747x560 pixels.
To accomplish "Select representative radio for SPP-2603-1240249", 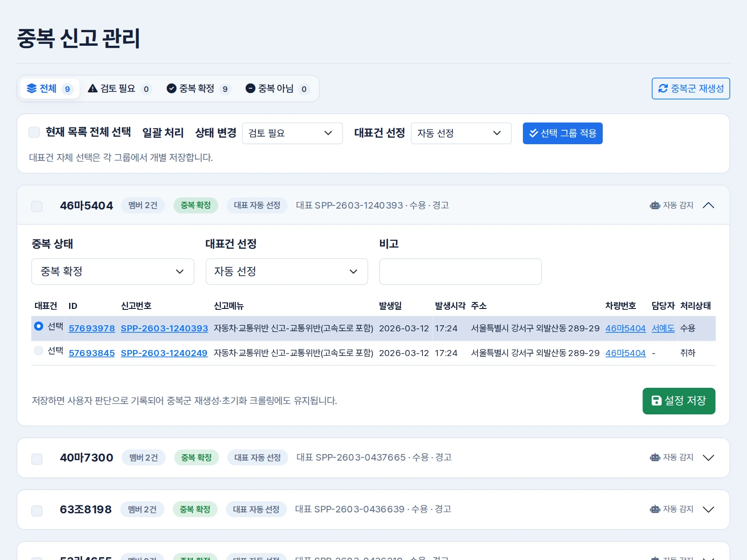I will 39,350.
